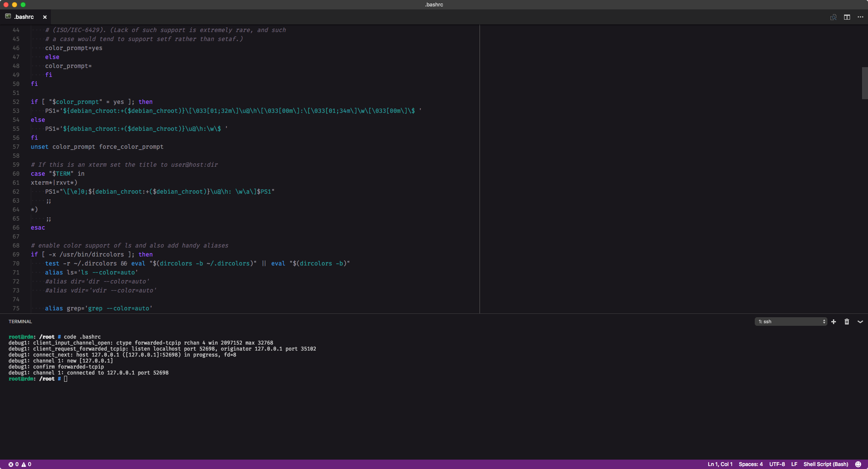This screenshot has height=469, width=868.
Task: Collapse the terminal panel with chevron
Action: point(860,322)
